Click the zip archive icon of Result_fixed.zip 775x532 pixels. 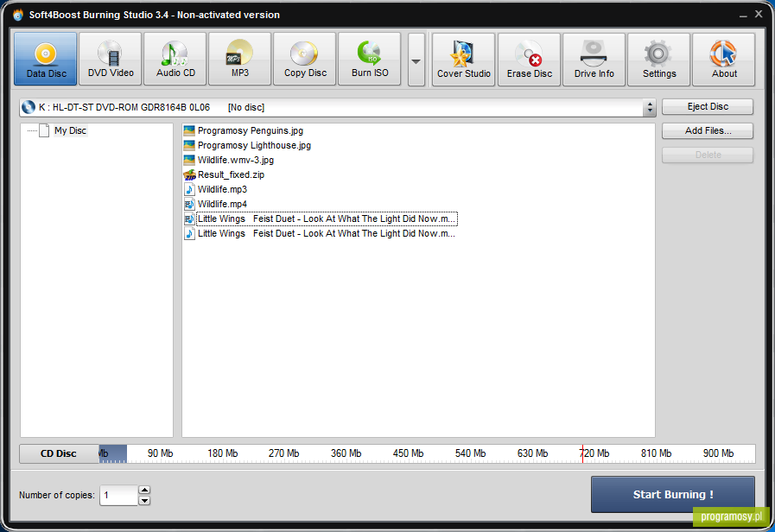[x=189, y=174]
